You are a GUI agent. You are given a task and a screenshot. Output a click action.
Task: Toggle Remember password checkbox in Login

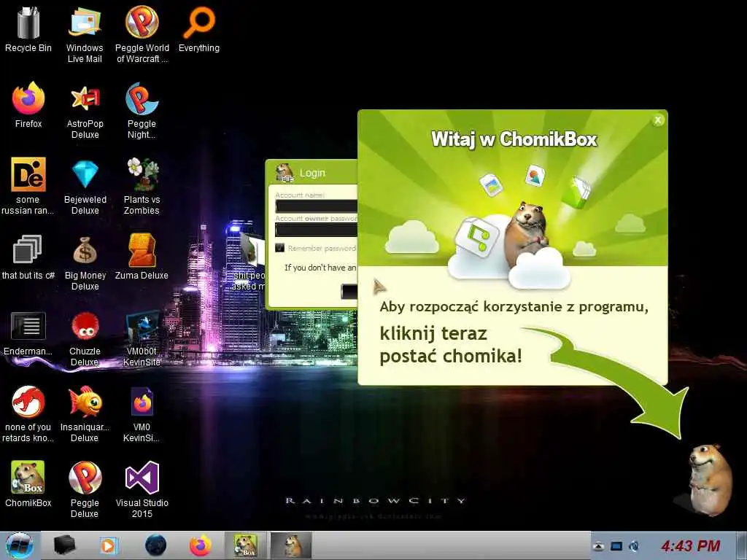click(x=279, y=248)
